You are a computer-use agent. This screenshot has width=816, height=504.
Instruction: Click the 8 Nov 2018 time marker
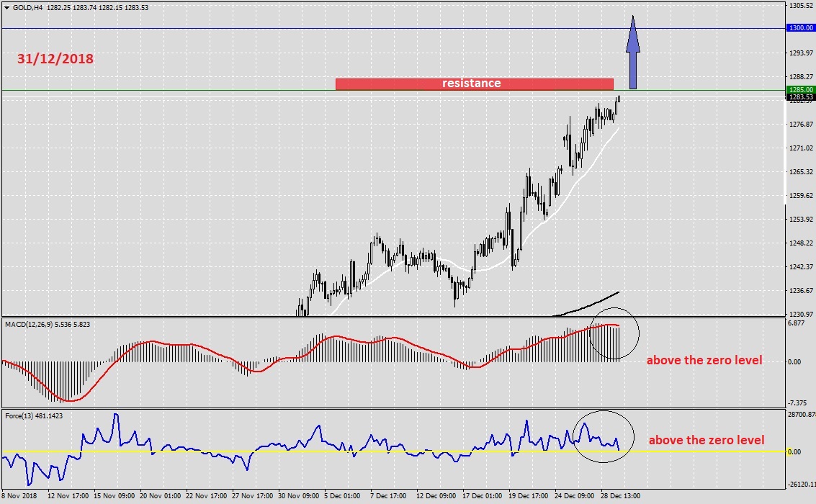coord(19,495)
